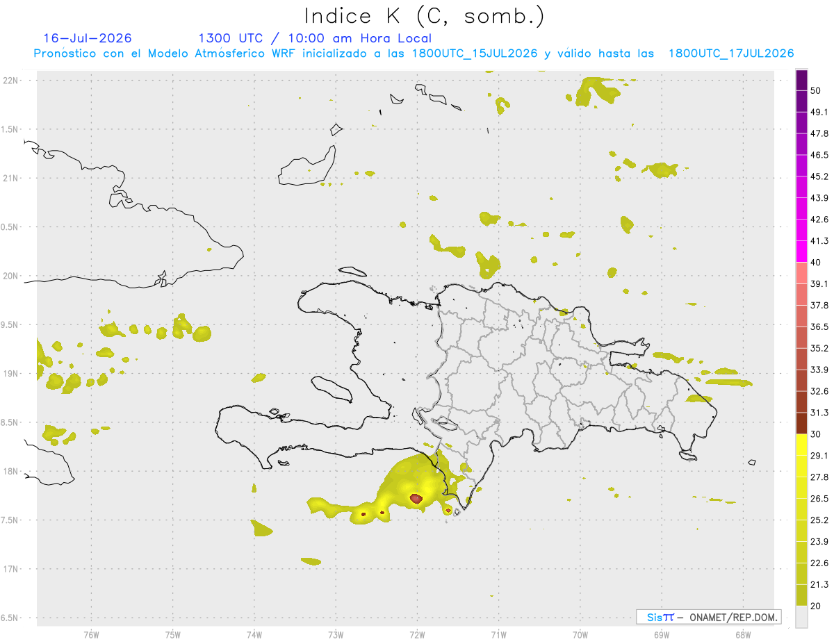The width and height of the screenshot is (834, 644).
Task: Click the colorbar value "21.3"
Action: [819, 584]
